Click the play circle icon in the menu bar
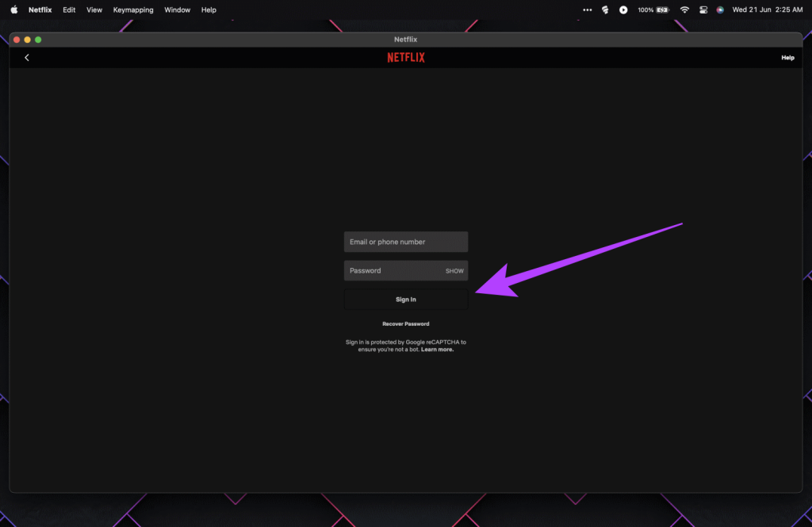The height and width of the screenshot is (527, 812). click(623, 10)
